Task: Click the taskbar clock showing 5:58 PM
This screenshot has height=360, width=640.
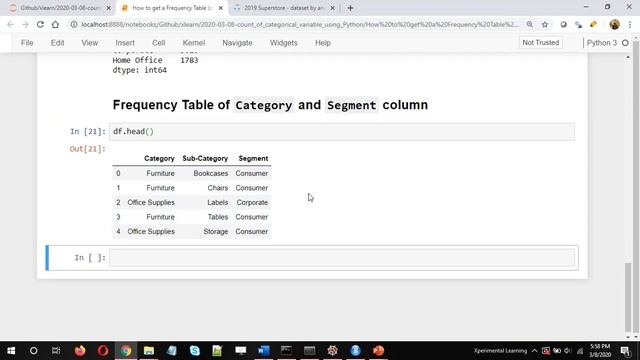Action: click(x=600, y=351)
